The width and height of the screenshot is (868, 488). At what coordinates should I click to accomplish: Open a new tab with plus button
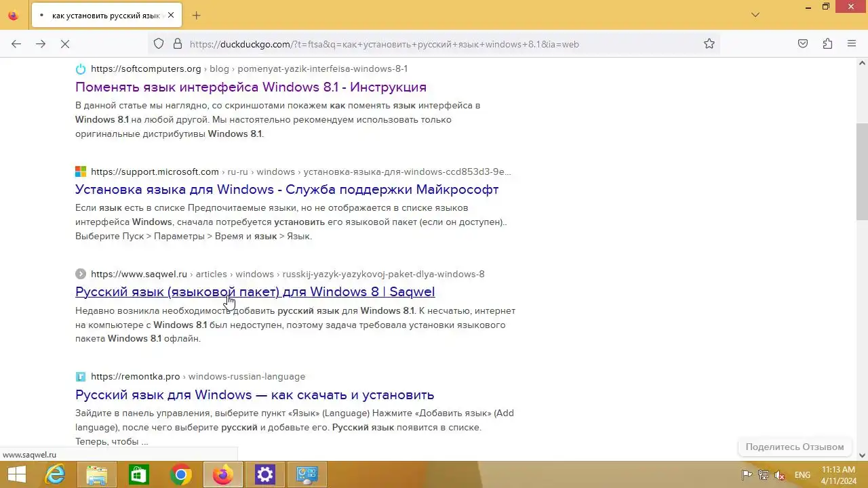[196, 15]
